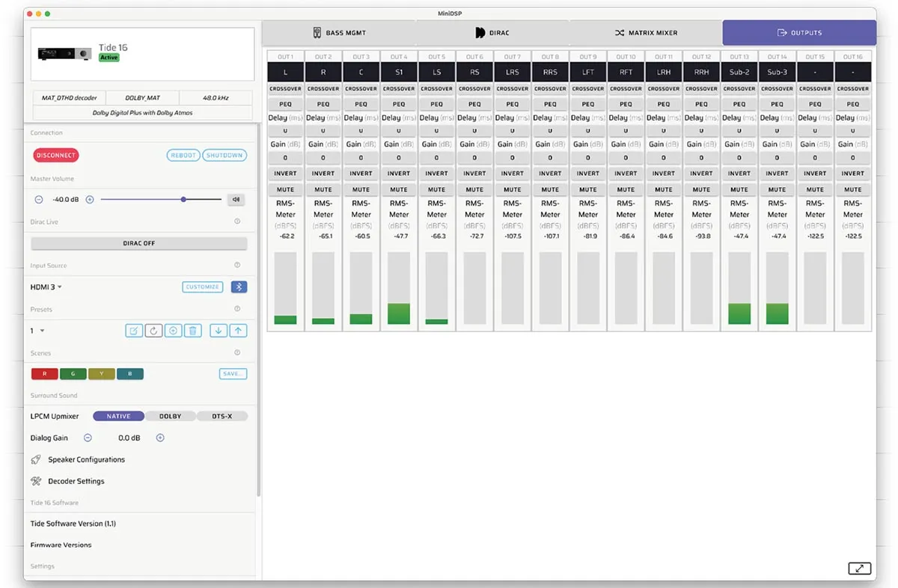Click the Bluetooth icon beside Customize

(239, 287)
